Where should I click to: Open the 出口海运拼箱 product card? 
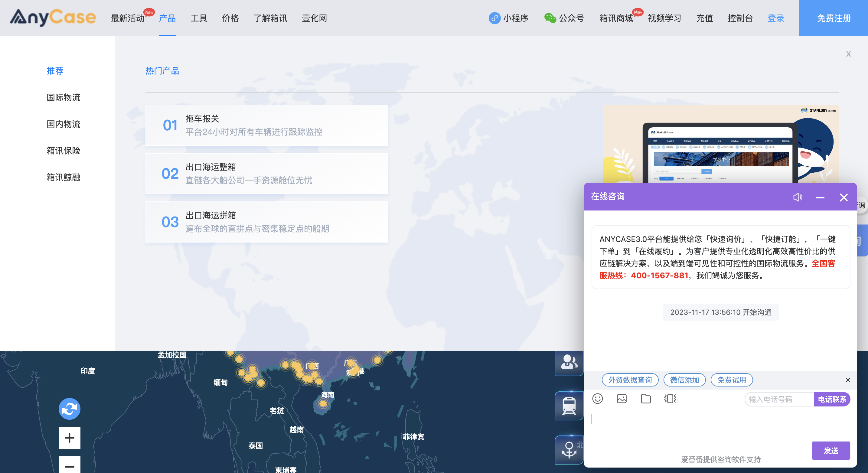tap(267, 222)
